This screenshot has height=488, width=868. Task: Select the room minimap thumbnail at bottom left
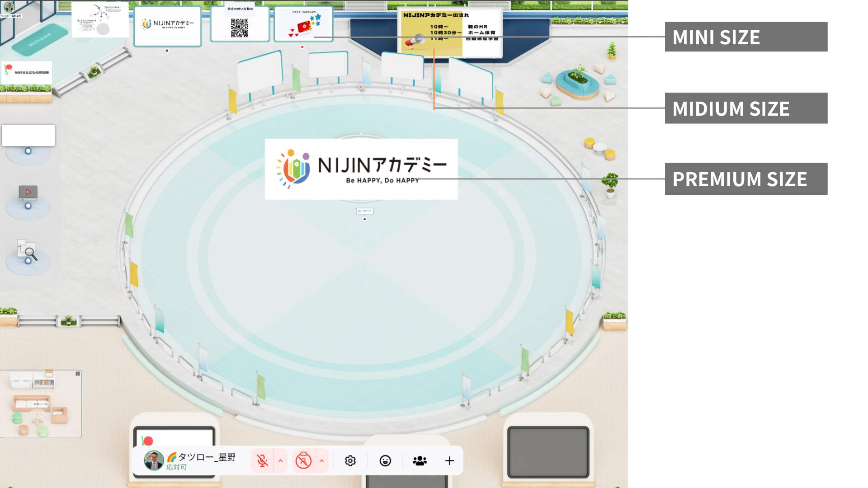[x=41, y=404]
